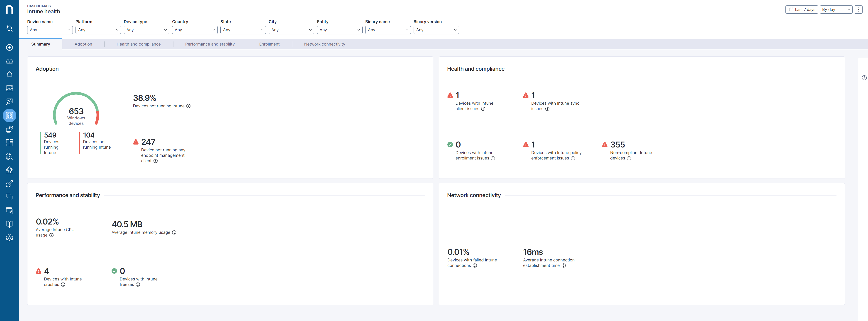
Task: Click info icon beside Non-compliant Intune devices
Action: coord(629,158)
